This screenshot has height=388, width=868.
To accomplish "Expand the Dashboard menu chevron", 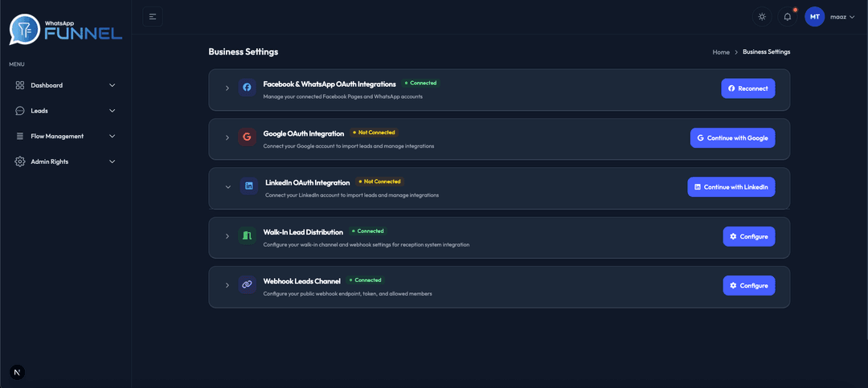I will pos(113,85).
